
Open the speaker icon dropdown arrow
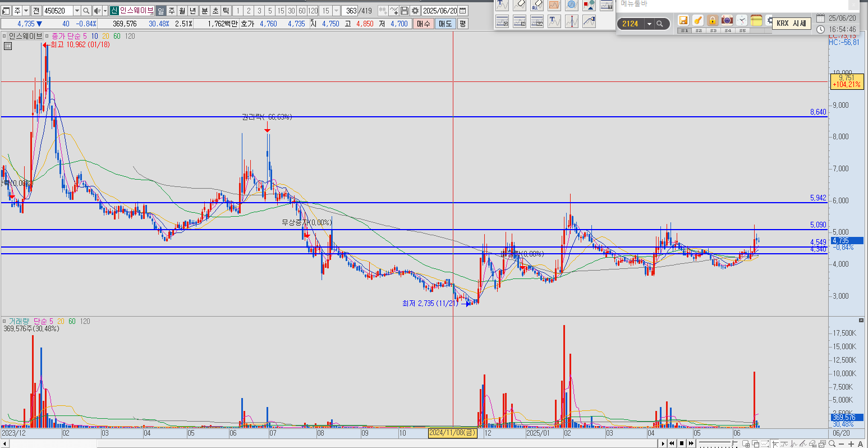[x=105, y=11]
